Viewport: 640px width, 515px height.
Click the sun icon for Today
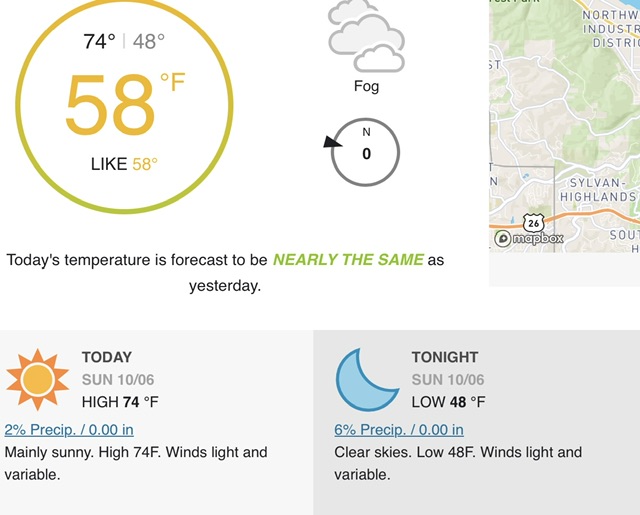click(x=38, y=379)
